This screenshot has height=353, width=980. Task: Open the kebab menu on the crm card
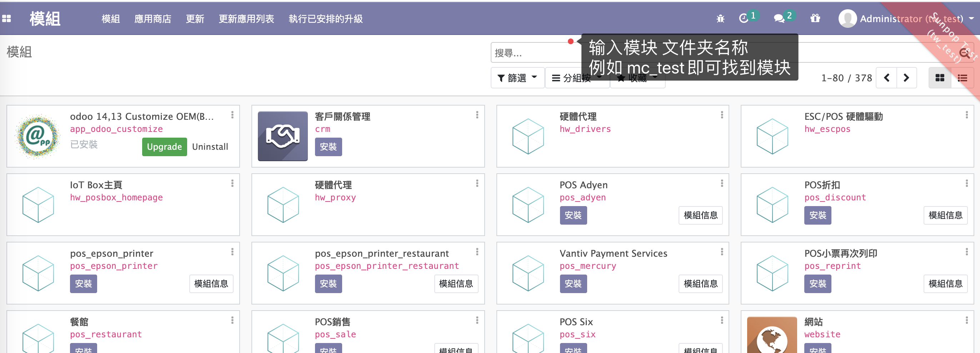(x=477, y=114)
